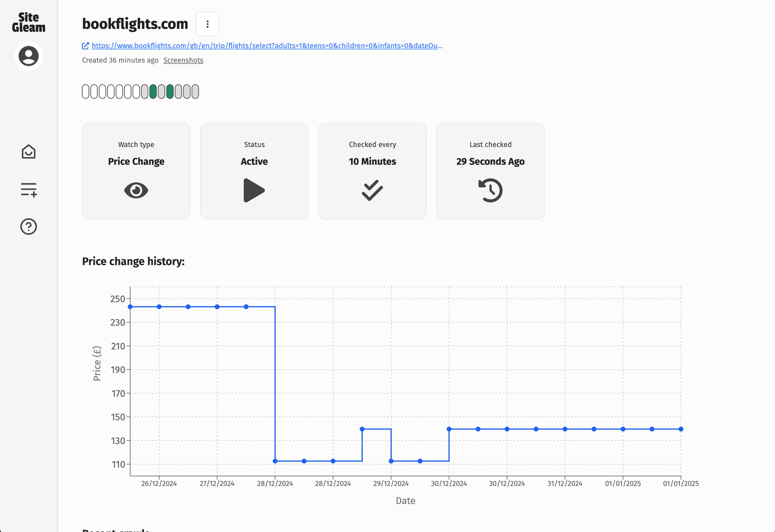Click the eye icon in the Watch type card
The height and width of the screenshot is (532, 775).
136,190
